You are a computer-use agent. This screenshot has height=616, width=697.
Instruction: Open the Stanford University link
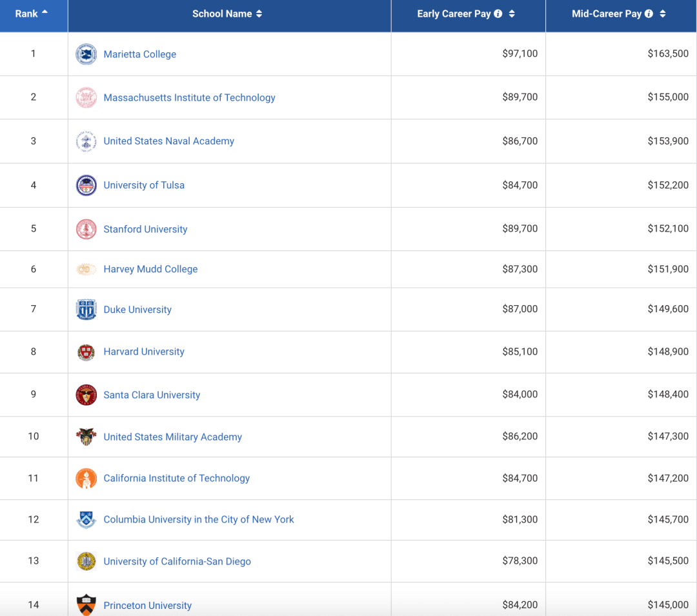(x=145, y=229)
